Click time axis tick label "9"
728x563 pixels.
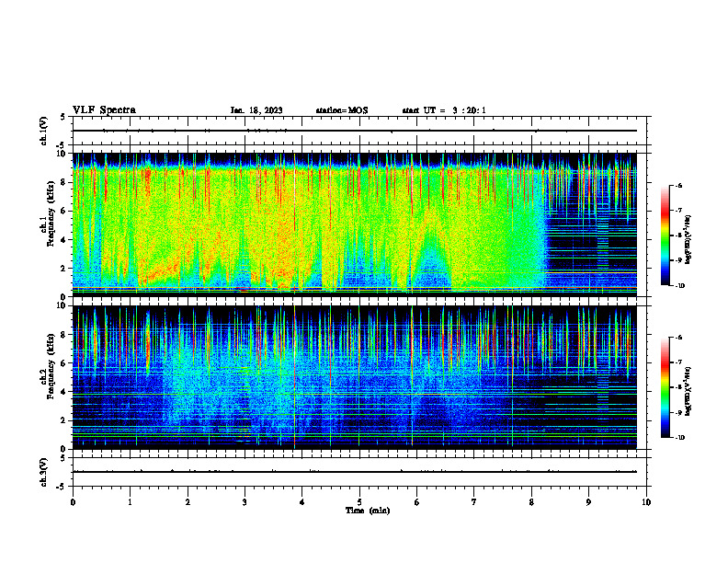pos(588,502)
